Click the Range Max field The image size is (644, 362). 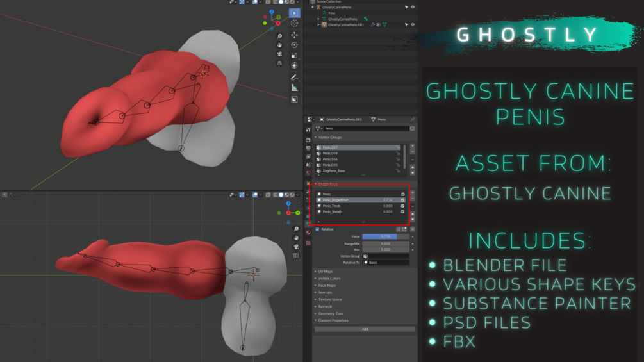tap(385, 249)
